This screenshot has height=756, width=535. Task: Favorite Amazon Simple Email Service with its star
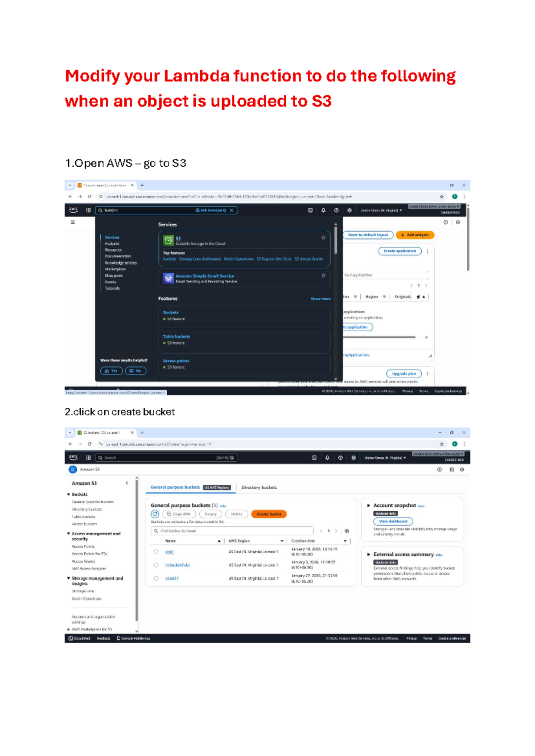[x=324, y=275]
